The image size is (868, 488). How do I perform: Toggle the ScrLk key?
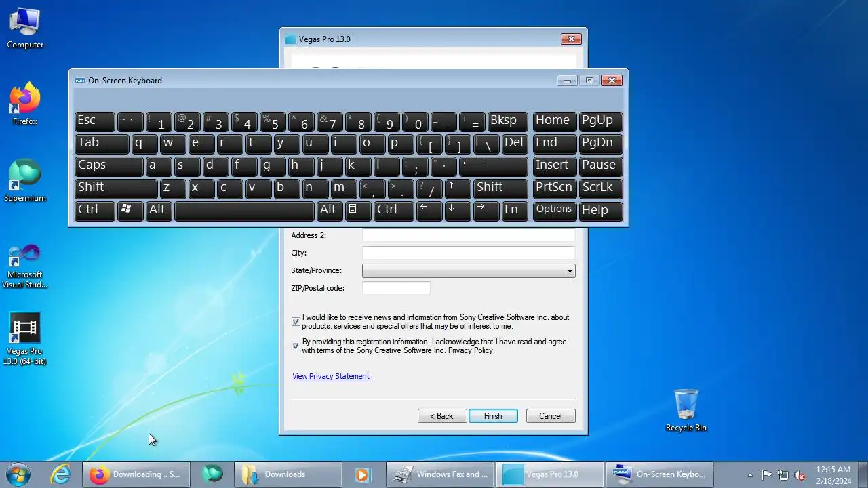coord(600,188)
